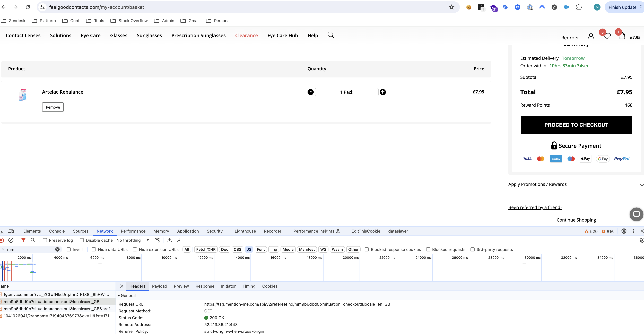The width and height of the screenshot is (644, 334).
Task: Open the Cookies tab of request
Action: coord(270,286)
